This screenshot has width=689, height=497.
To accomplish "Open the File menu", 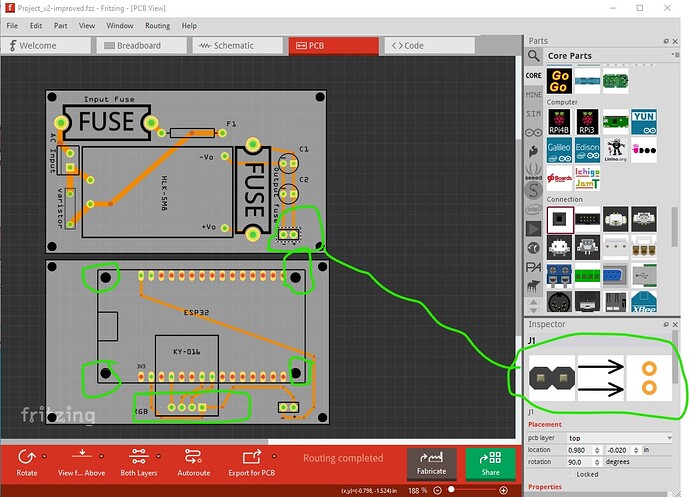I will click(x=12, y=25).
